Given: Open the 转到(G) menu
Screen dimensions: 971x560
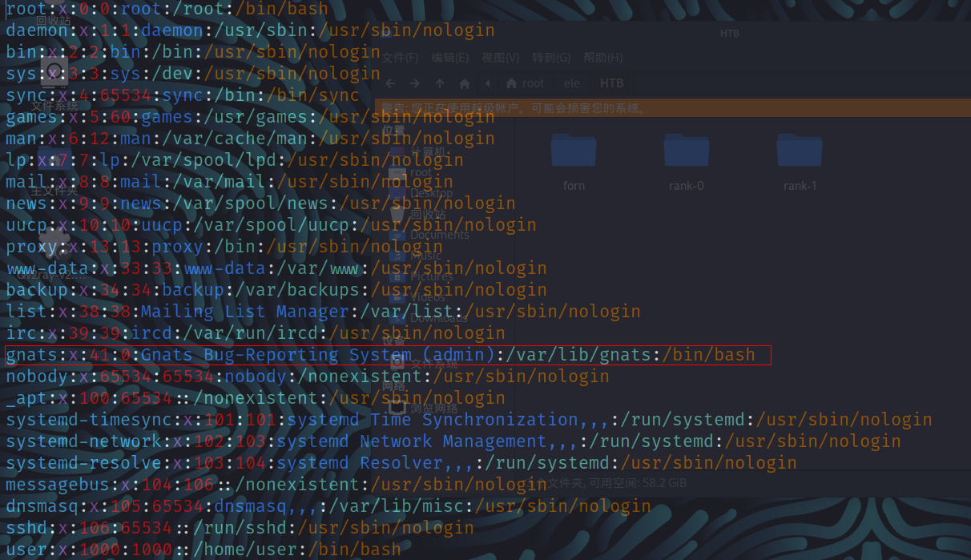Looking at the screenshot, I should (551, 58).
